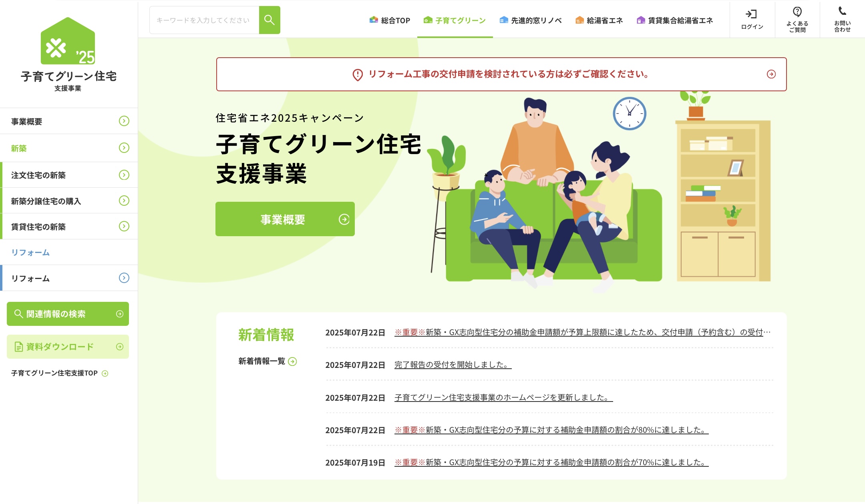Viewport: 865px width, 504px height.
Task: Expand the 事業概要 sidebar chevron
Action: point(124,121)
